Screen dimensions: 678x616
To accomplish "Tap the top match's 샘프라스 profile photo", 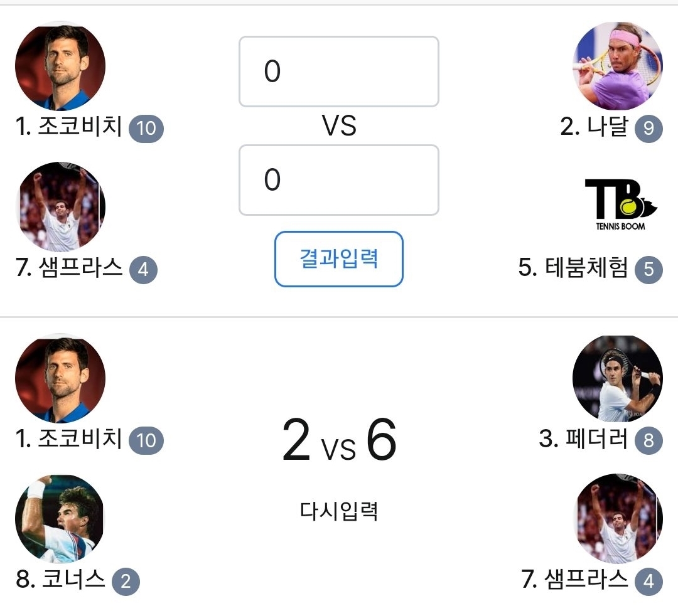I will tap(60, 207).
